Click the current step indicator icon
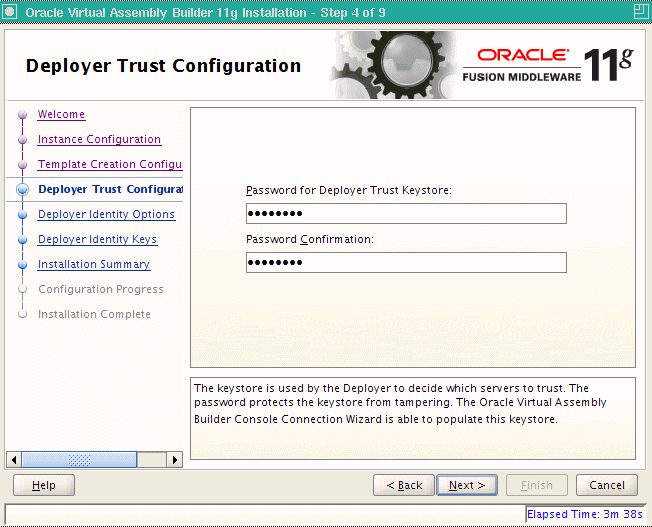 pyautogui.click(x=22, y=190)
